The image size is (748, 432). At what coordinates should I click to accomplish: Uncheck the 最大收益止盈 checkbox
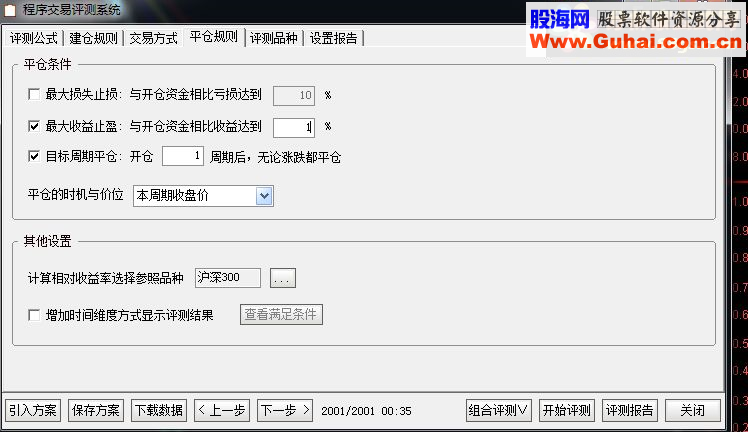[x=34, y=126]
